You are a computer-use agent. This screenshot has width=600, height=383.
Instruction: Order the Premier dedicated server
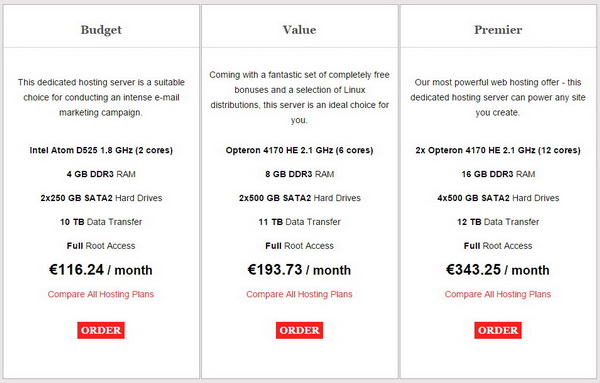(x=498, y=330)
